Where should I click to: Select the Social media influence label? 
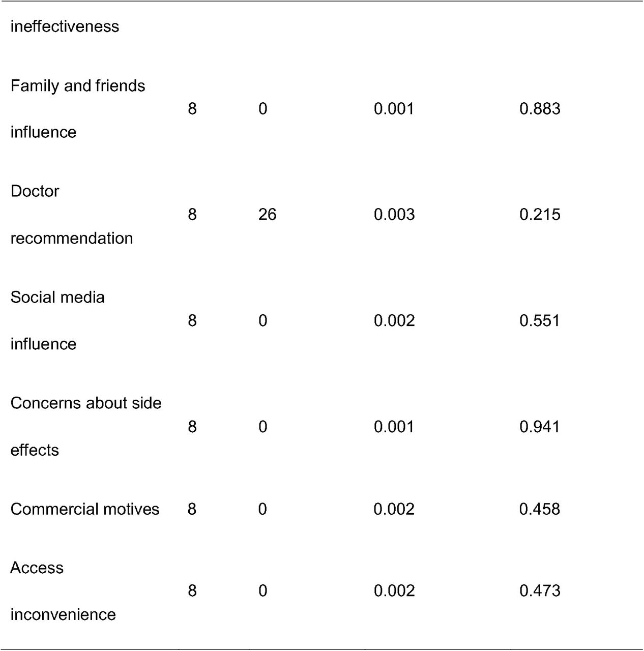pyautogui.click(x=57, y=320)
